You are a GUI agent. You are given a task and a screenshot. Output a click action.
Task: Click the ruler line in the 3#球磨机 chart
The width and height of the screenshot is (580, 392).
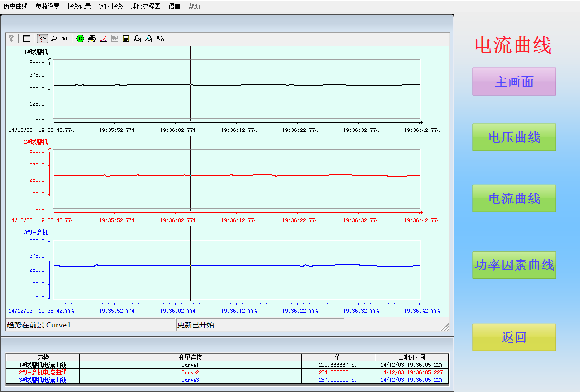pyautogui.click(x=190, y=263)
